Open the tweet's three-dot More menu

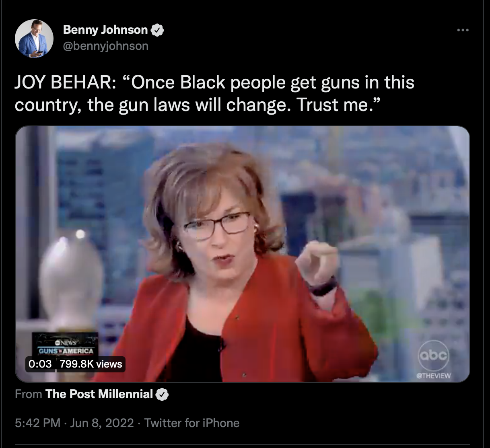[463, 30]
